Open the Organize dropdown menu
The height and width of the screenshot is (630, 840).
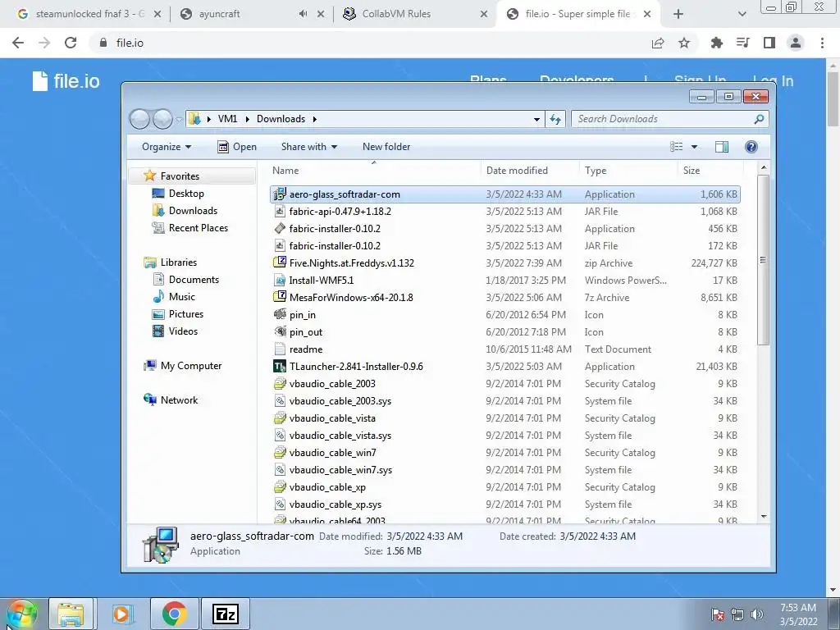coord(167,147)
